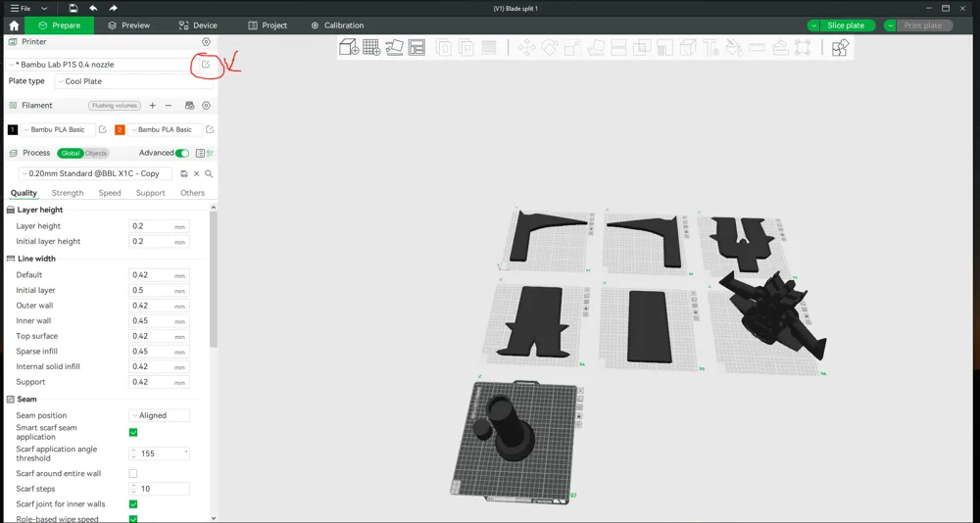The image size is (980, 523).
Task: Switch to the Preview tab
Action: pyautogui.click(x=128, y=25)
